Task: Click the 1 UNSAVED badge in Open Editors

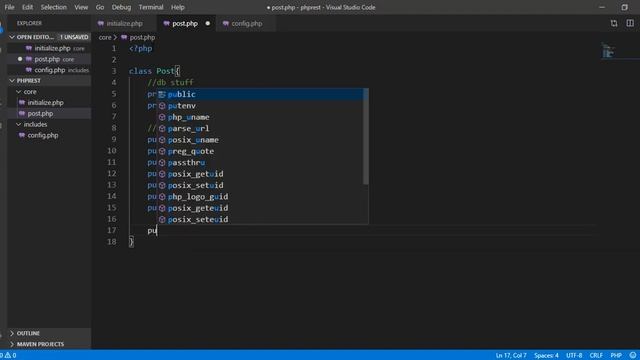Action: click(x=74, y=37)
